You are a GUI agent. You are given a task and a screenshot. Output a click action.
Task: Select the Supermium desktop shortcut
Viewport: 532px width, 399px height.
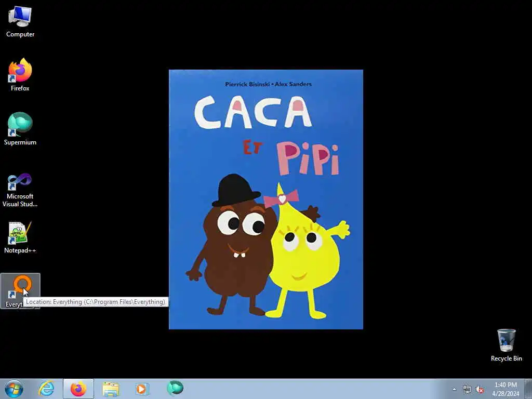[x=20, y=129]
